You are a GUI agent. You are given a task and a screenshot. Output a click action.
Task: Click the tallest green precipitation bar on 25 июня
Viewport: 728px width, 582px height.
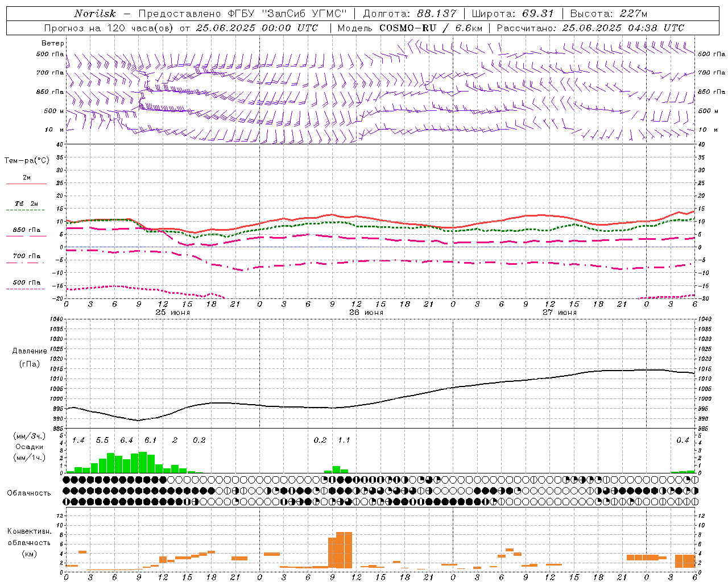[x=143, y=463]
